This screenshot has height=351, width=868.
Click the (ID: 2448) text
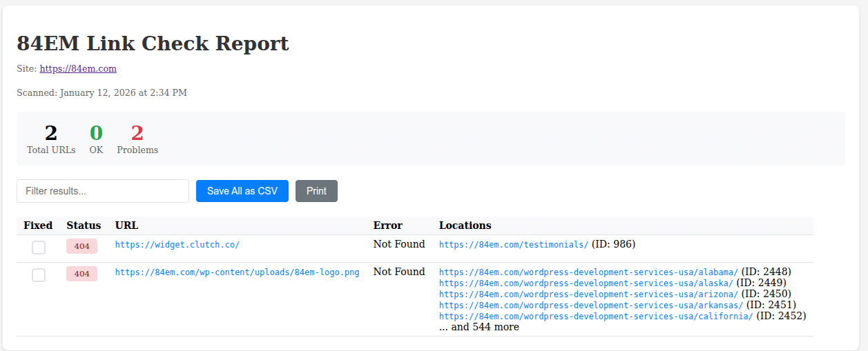[766, 272]
